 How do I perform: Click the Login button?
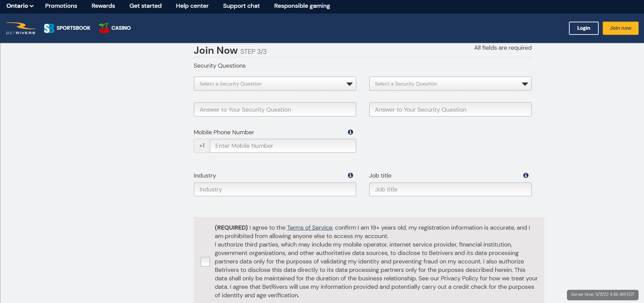pyautogui.click(x=583, y=28)
